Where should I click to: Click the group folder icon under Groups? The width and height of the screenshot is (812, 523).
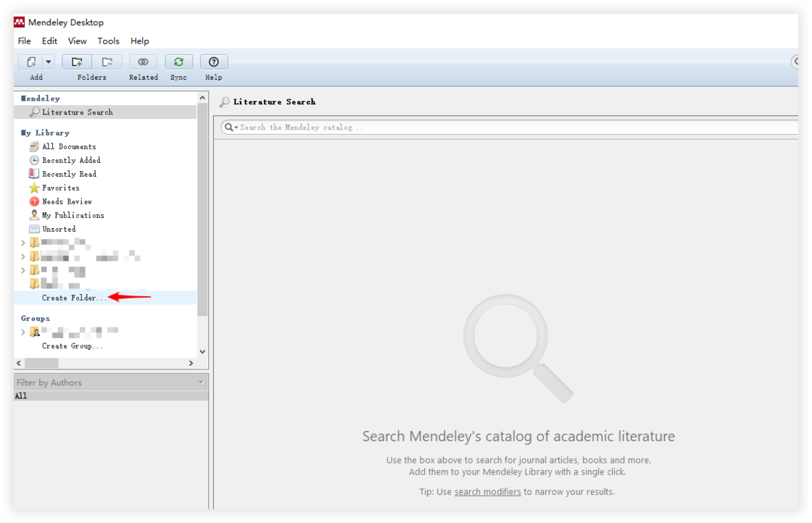35,332
